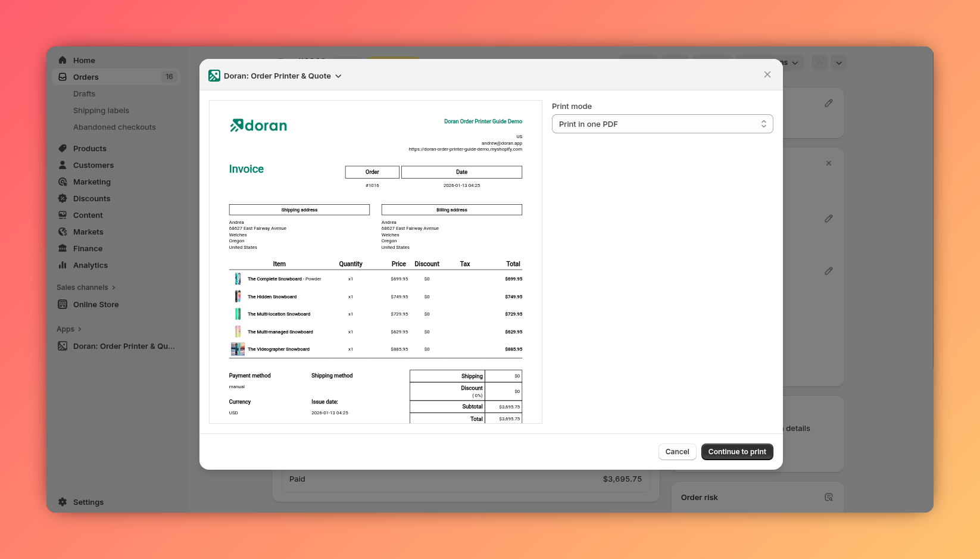Click the Doran app icon in sidebar
Screen dimensions: 980x559
pyautogui.click(x=63, y=346)
